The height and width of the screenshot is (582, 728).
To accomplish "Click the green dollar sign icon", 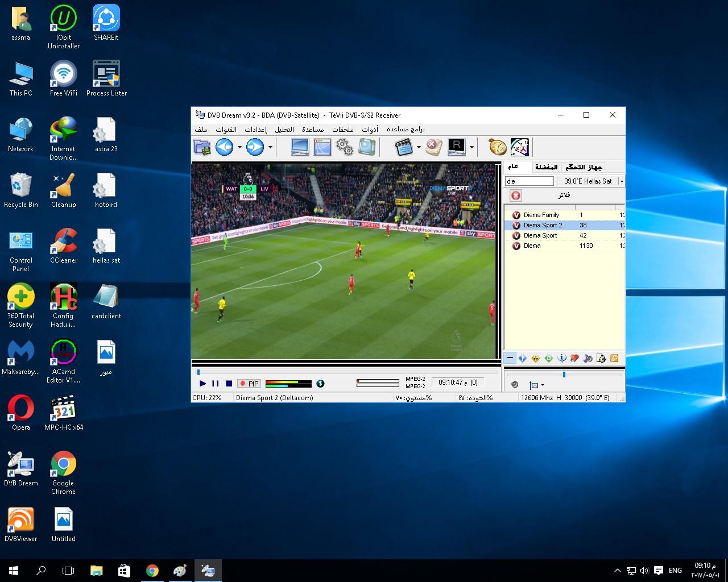I will coord(320,384).
